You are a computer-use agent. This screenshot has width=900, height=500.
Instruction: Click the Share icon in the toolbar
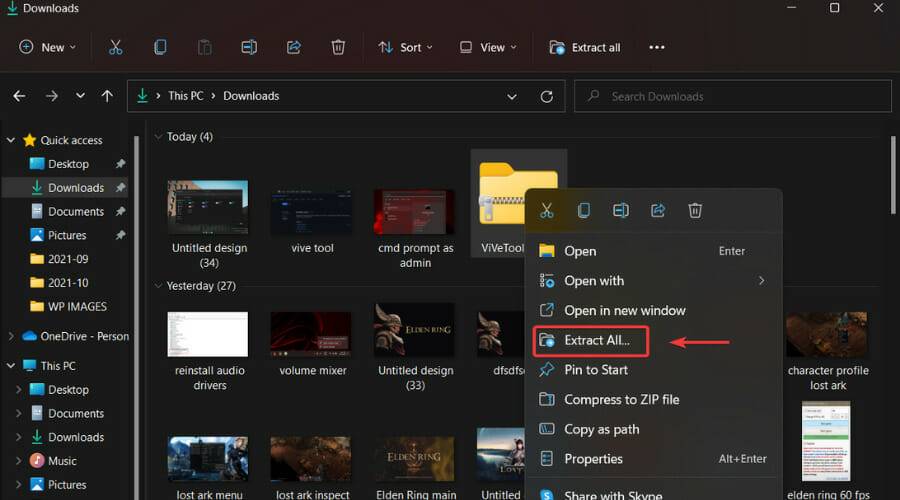294,47
